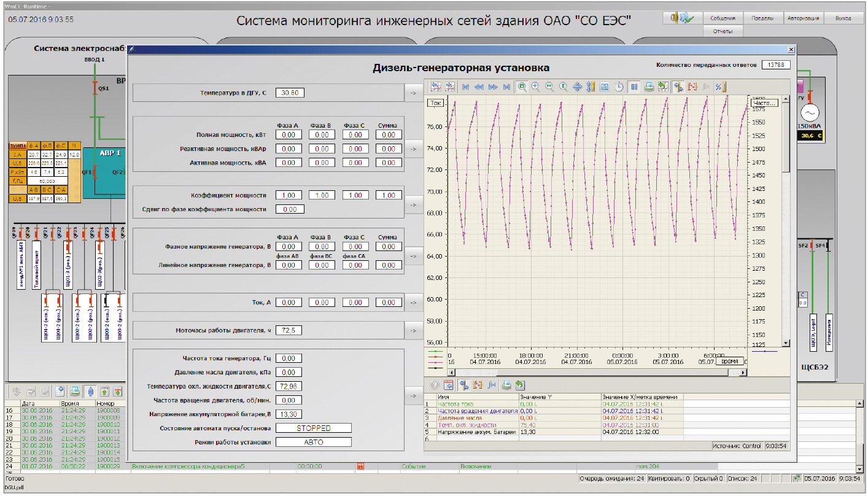
Task: Open power values trend arrow button
Action: 413,148
